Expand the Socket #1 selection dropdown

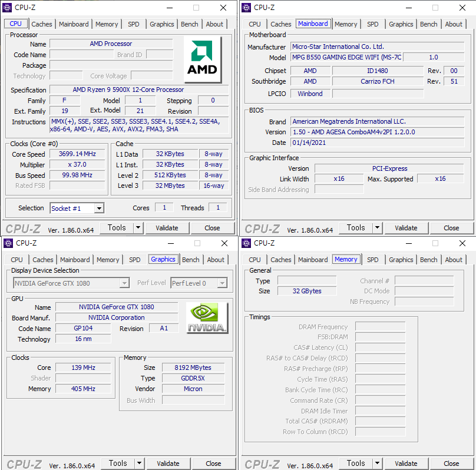pos(99,208)
